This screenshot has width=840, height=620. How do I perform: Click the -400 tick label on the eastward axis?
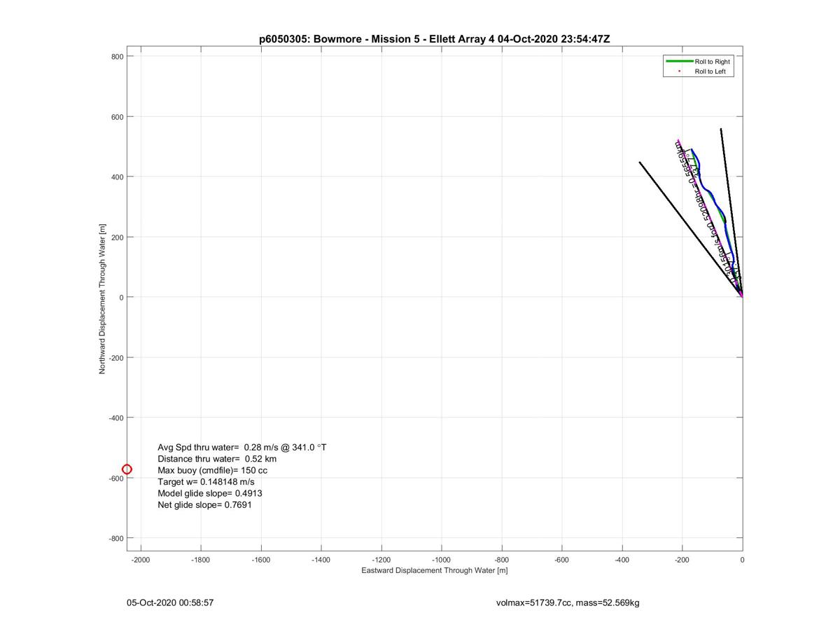[622, 560]
